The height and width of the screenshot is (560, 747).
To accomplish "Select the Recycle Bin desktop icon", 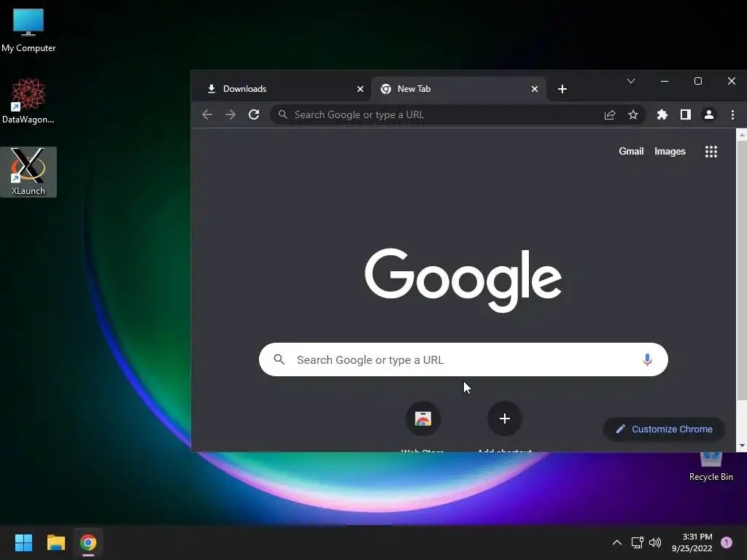I will click(711, 467).
